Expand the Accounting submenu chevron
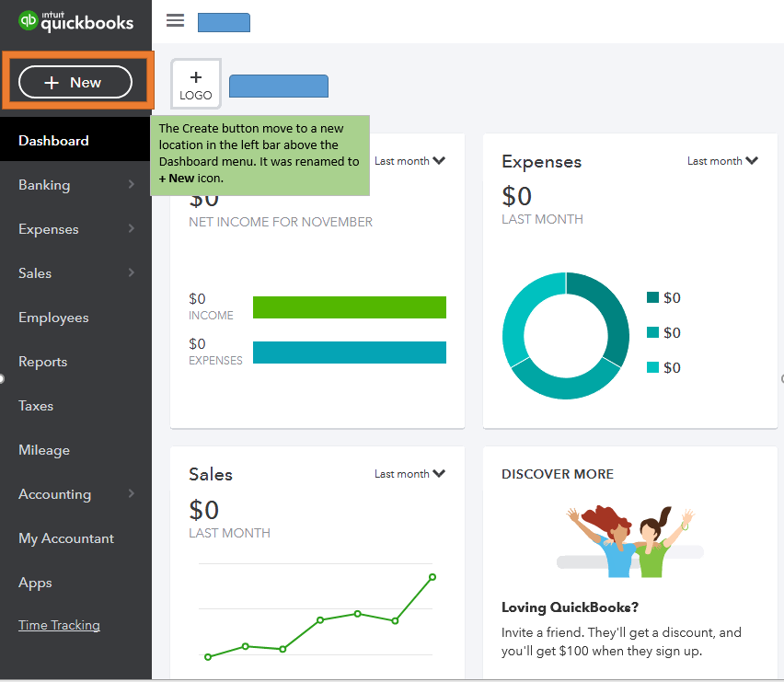This screenshot has height=682, width=784. pos(131,493)
